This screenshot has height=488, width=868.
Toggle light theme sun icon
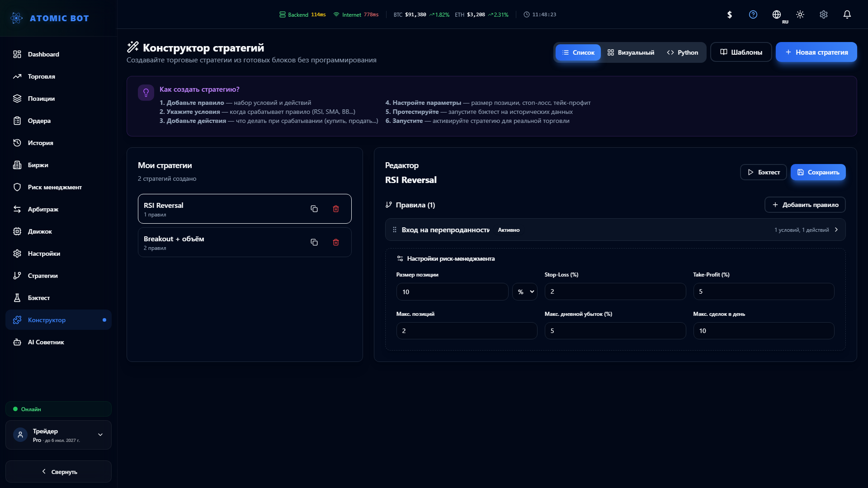(800, 14)
